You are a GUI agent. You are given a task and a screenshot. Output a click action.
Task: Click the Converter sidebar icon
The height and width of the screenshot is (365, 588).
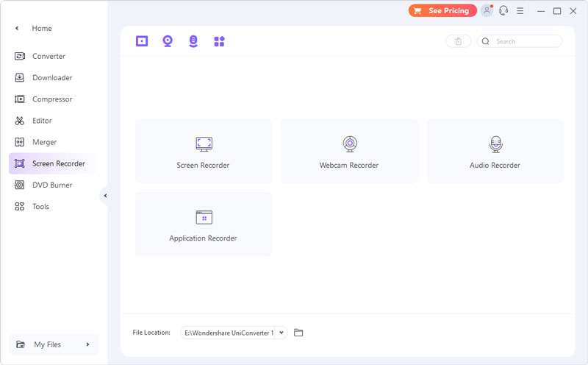point(20,57)
